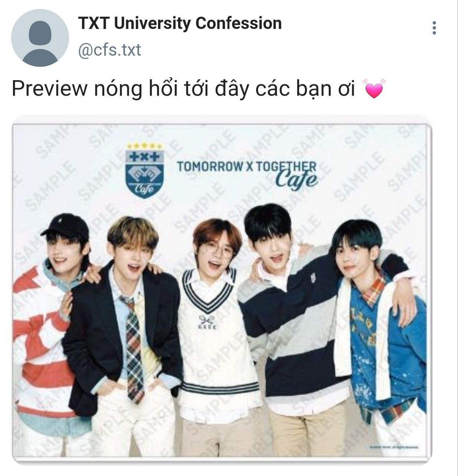
Task: Open the three-dot more options menu
Action: 434,28
